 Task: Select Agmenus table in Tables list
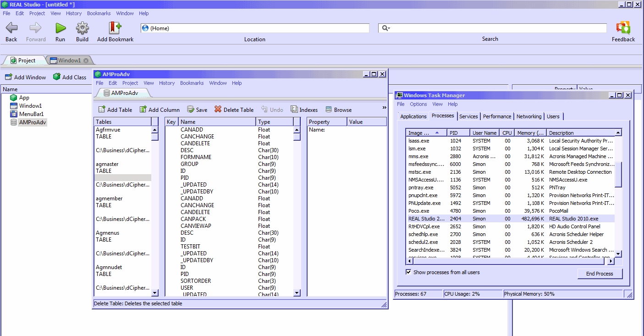pos(122,233)
